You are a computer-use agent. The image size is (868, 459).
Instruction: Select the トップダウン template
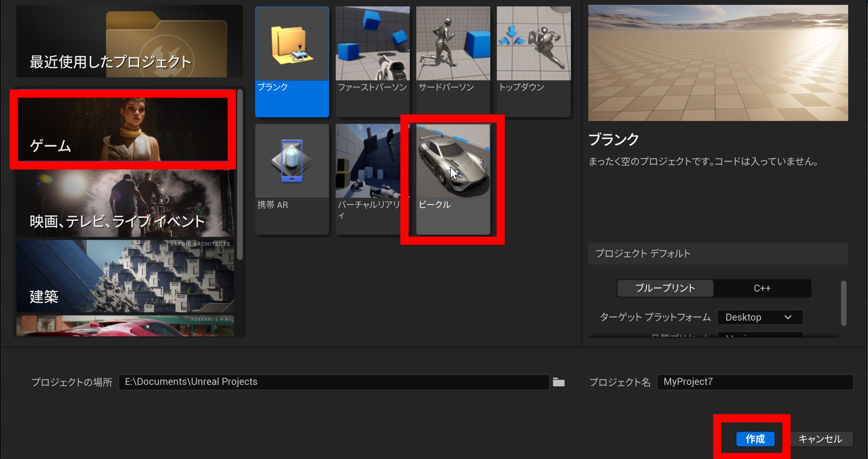533,62
